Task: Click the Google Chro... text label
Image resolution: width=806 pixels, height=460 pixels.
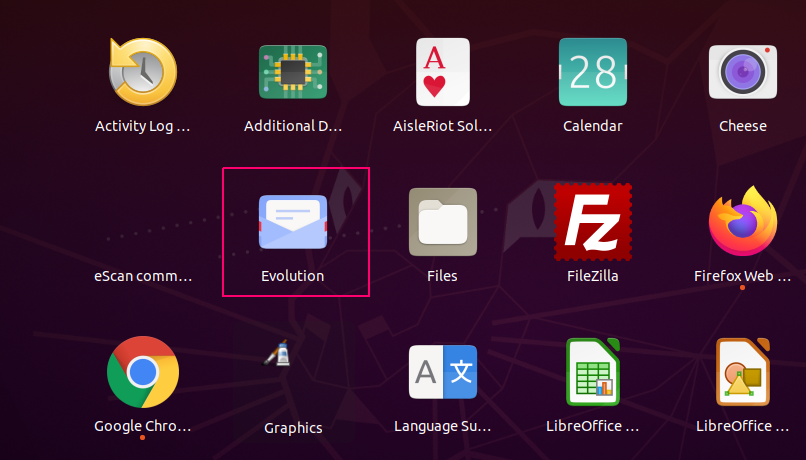Action: coord(143,426)
